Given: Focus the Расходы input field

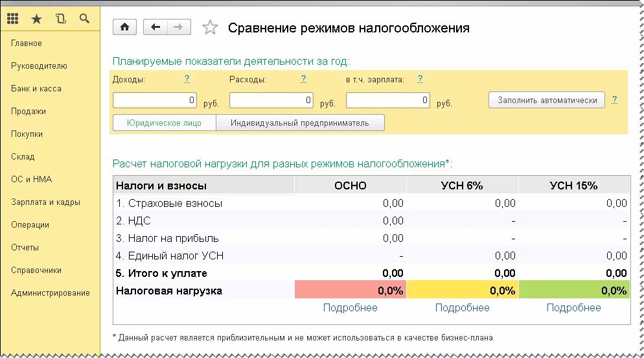Looking at the screenshot, I should click(x=271, y=101).
